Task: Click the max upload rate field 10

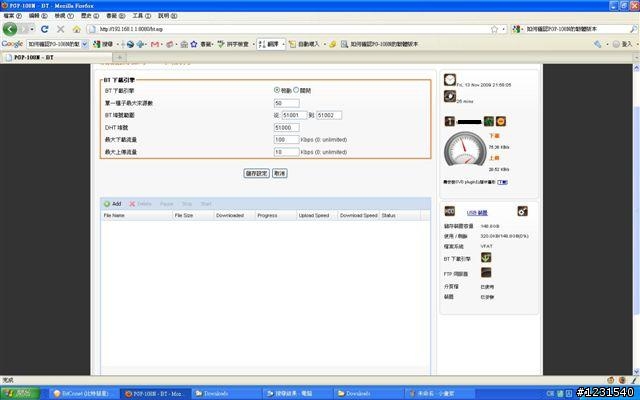Action: pyautogui.click(x=287, y=152)
